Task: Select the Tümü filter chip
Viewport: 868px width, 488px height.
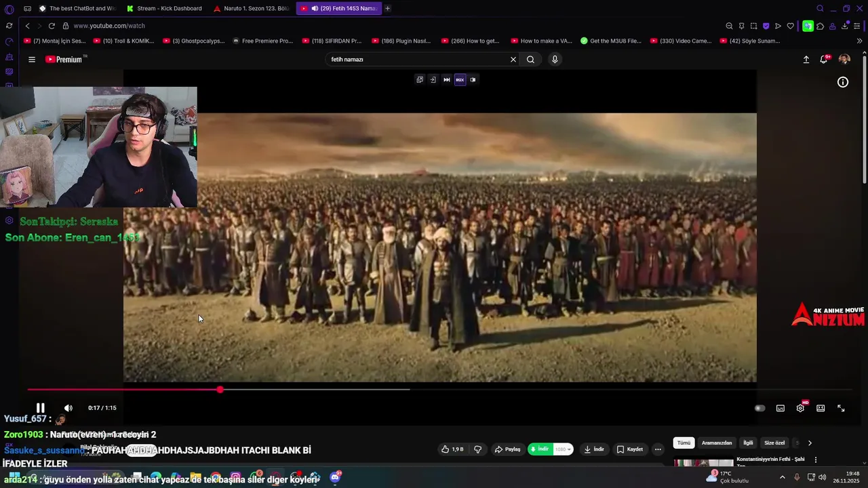Action: 684,443
